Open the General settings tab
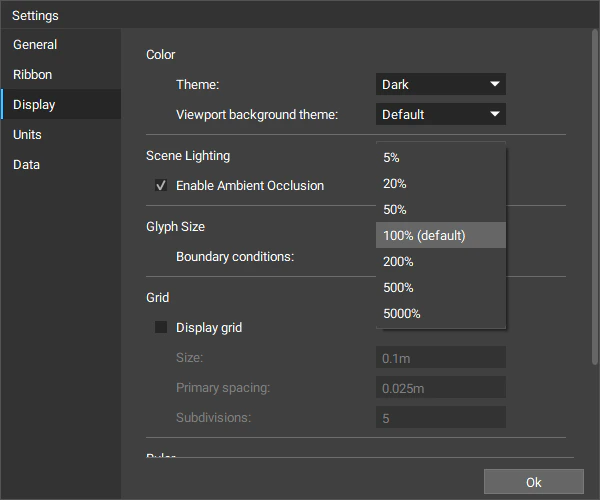This screenshot has width=600, height=500. coord(61,44)
